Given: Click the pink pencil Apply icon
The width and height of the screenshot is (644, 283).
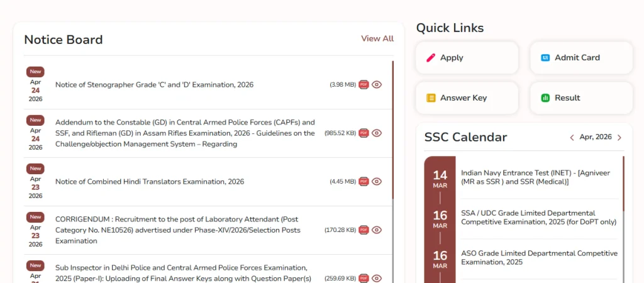Looking at the screenshot, I should [x=430, y=58].
